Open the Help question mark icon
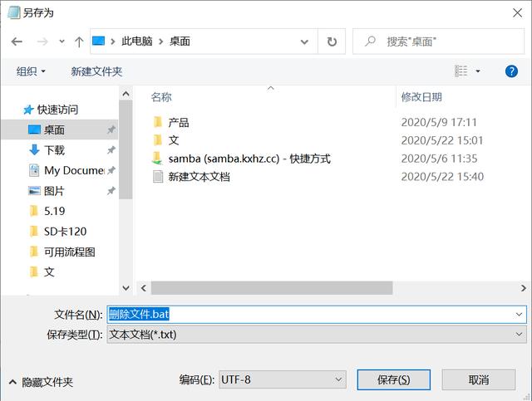The height and width of the screenshot is (401, 532). (512, 71)
